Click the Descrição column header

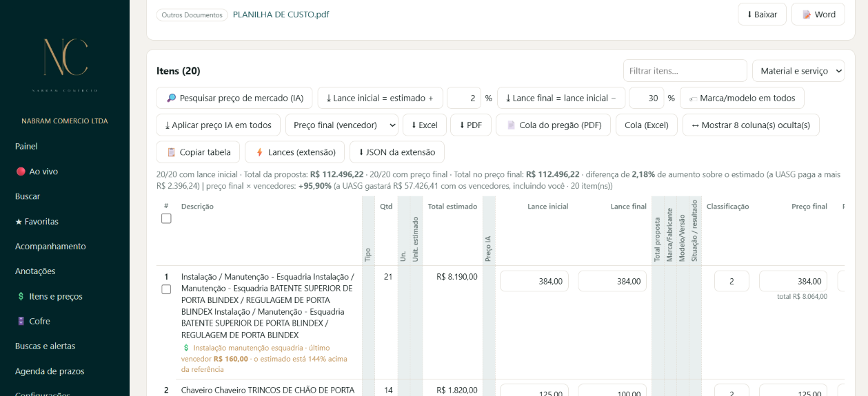point(197,207)
